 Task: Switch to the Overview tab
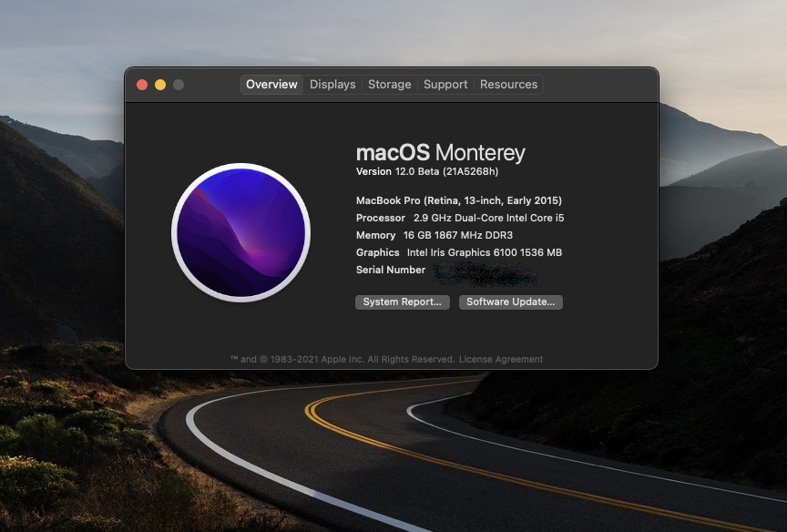[x=271, y=85]
